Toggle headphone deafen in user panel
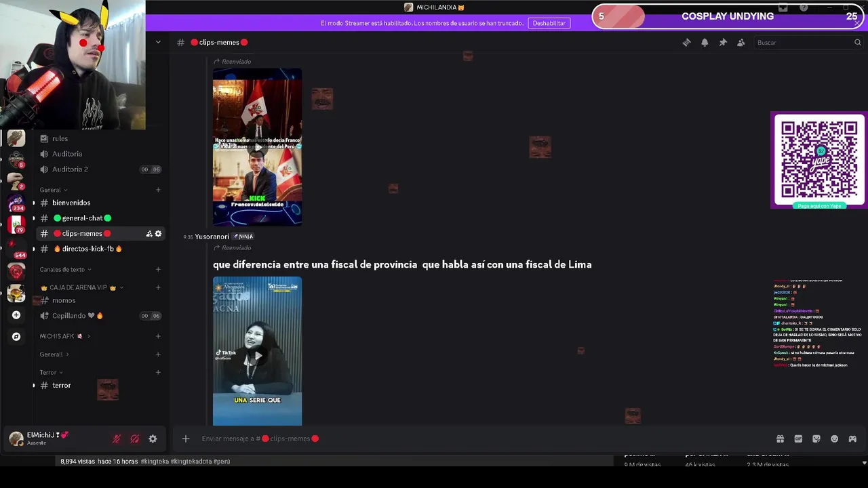The width and height of the screenshot is (868, 488). pos(134,439)
